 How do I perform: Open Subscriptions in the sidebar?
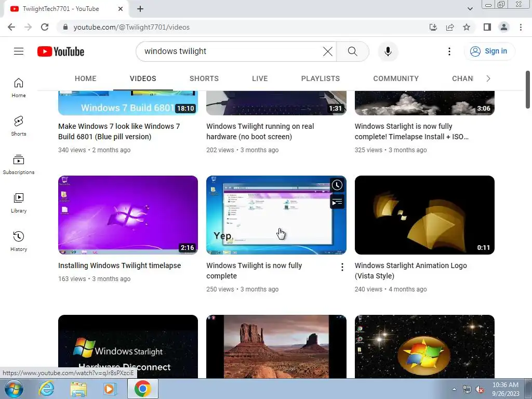click(x=19, y=165)
